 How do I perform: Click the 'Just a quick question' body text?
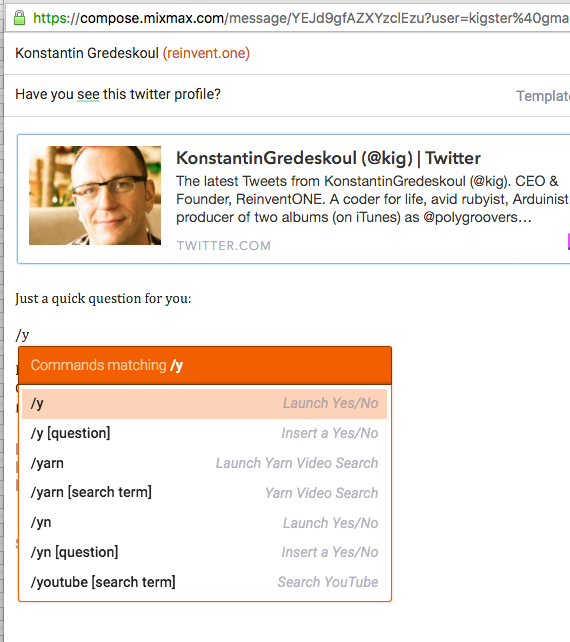tap(103, 298)
